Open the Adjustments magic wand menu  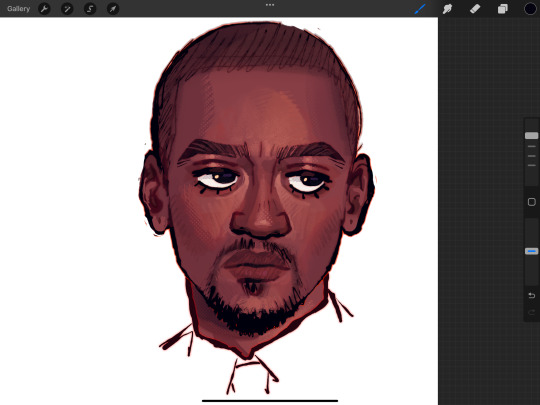[67, 9]
